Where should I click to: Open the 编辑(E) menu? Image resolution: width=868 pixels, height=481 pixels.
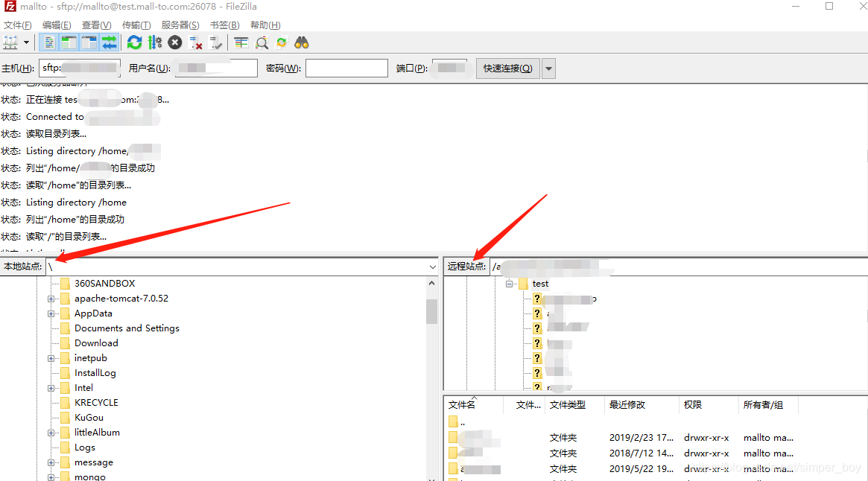point(57,25)
